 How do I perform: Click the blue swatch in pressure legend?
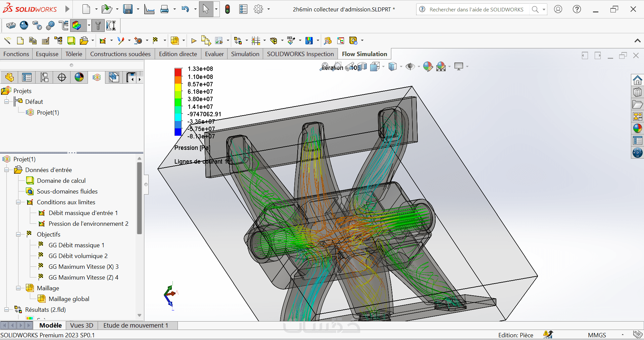click(178, 132)
